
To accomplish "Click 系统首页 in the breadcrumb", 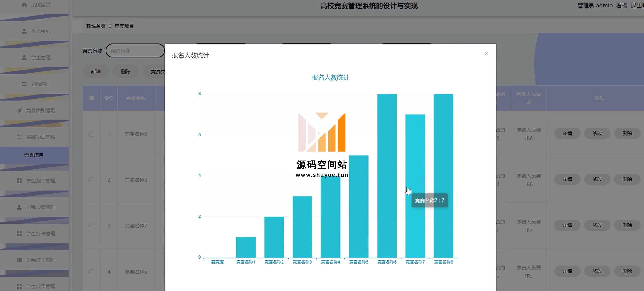I will pyautogui.click(x=96, y=26).
